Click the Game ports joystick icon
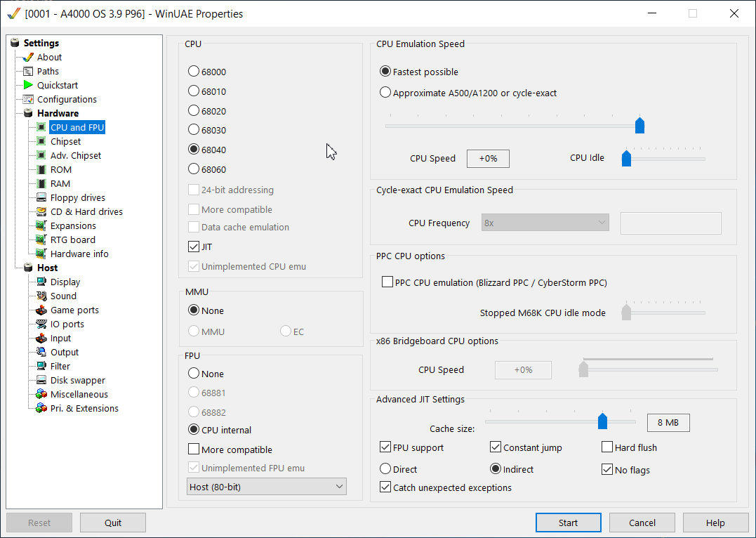756x538 pixels. pos(41,310)
